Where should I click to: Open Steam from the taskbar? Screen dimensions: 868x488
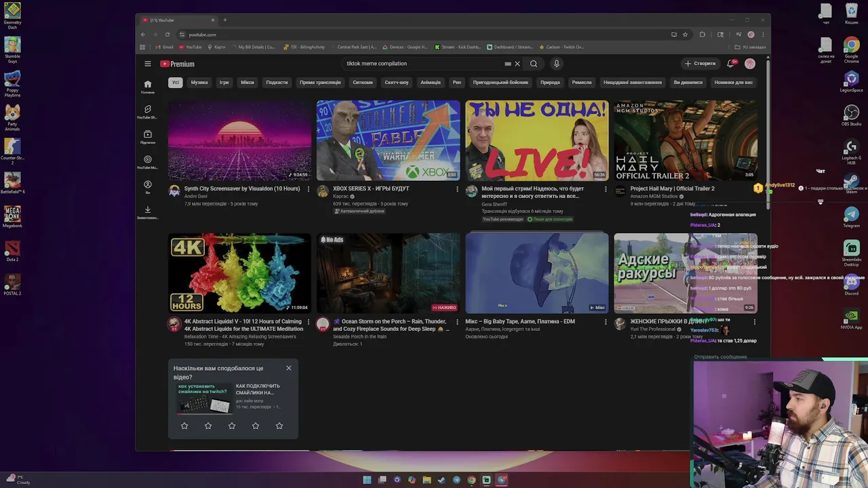click(x=441, y=480)
